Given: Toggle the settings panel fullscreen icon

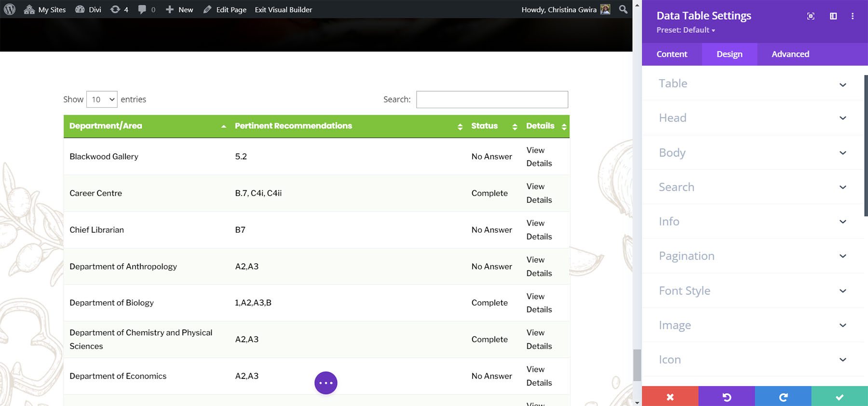Looking at the screenshot, I should [x=811, y=16].
